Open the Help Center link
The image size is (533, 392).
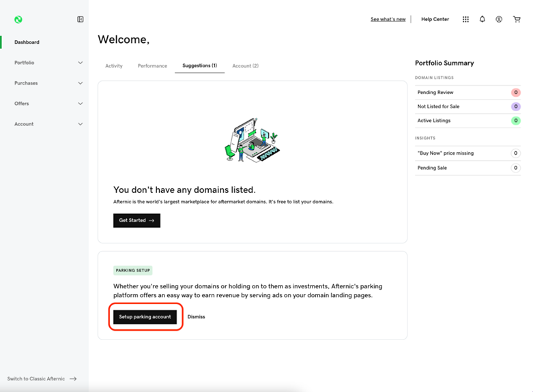click(435, 19)
